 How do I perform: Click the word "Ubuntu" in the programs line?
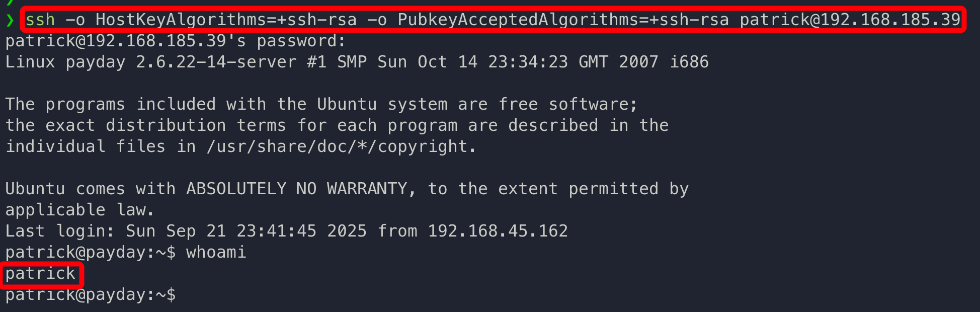[347, 105]
